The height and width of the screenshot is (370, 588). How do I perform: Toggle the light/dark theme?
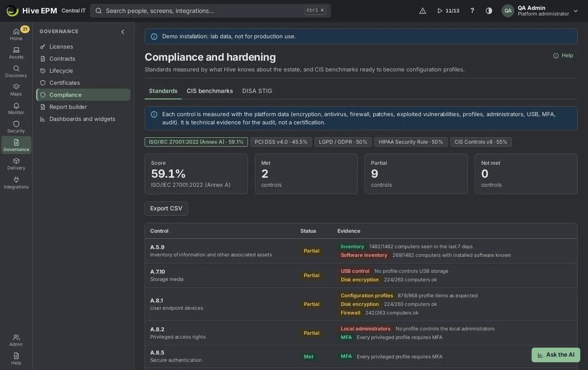pyautogui.click(x=489, y=11)
